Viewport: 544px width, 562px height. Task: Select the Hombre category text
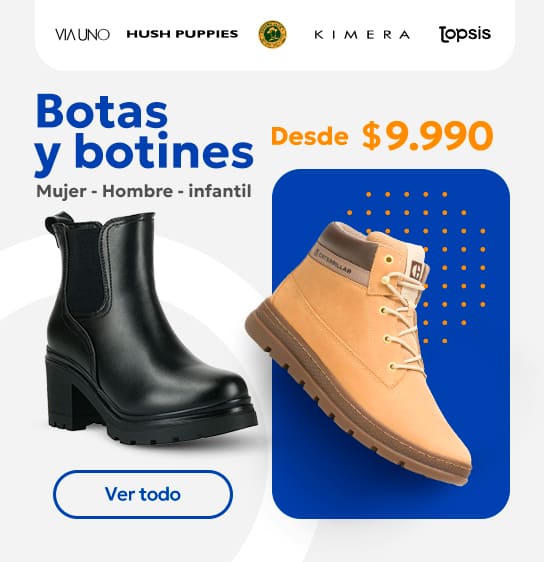coord(138,191)
